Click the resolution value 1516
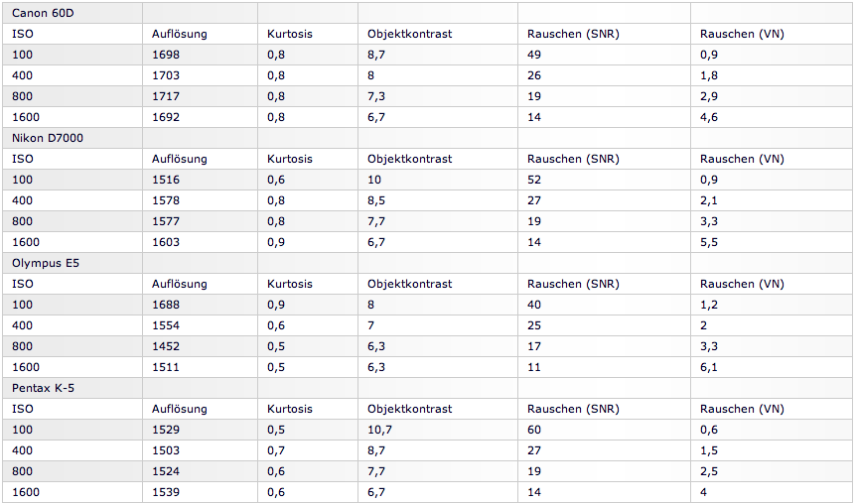Screen dimensions: 856x504 [166, 180]
